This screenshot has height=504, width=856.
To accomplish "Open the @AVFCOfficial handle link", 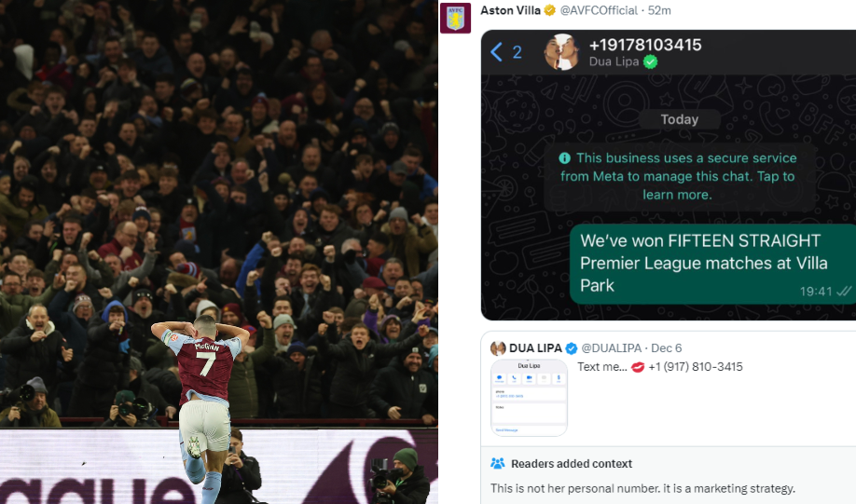I will [599, 10].
